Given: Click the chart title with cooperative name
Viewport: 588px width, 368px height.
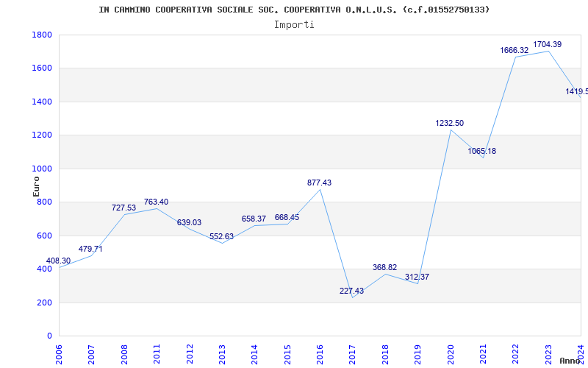Looking at the screenshot, I should coord(295,10).
